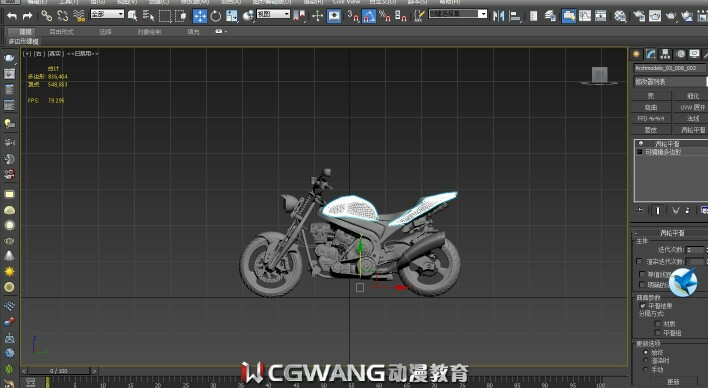This screenshot has width=708, height=388.
Task: Toggle Keyboard Shortcut Override
Action: pyautogui.click(x=334, y=16)
